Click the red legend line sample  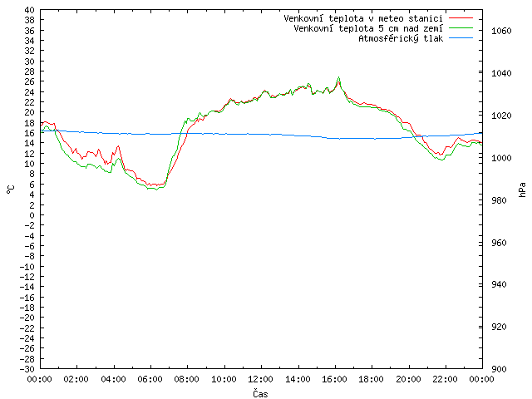(461, 17)
